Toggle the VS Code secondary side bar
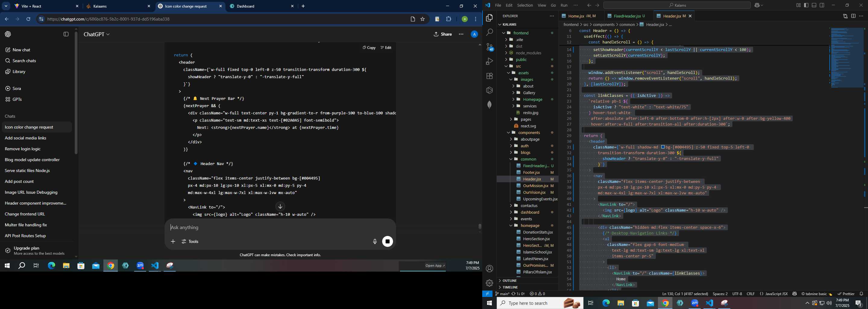 [822, 5]
